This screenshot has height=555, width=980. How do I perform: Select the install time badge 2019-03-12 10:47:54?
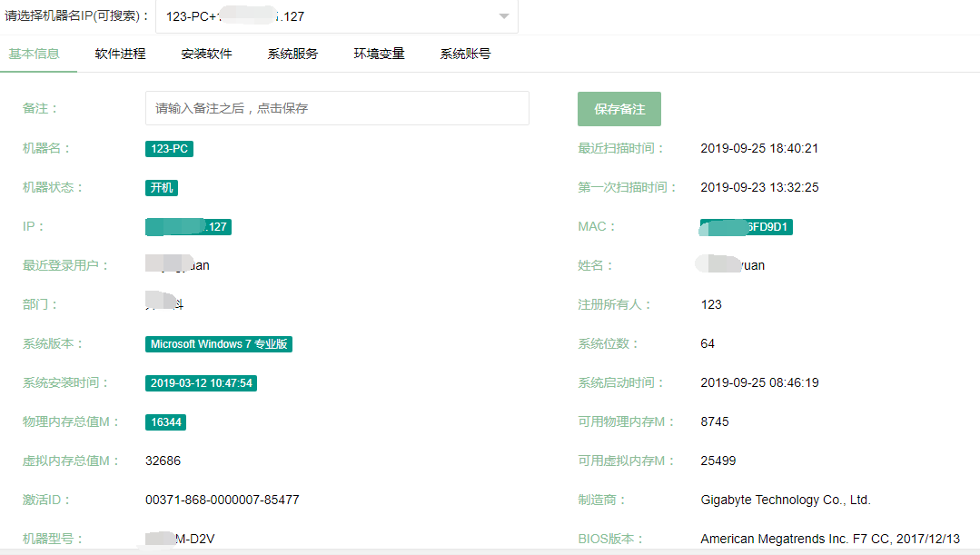tap(201, 383)
